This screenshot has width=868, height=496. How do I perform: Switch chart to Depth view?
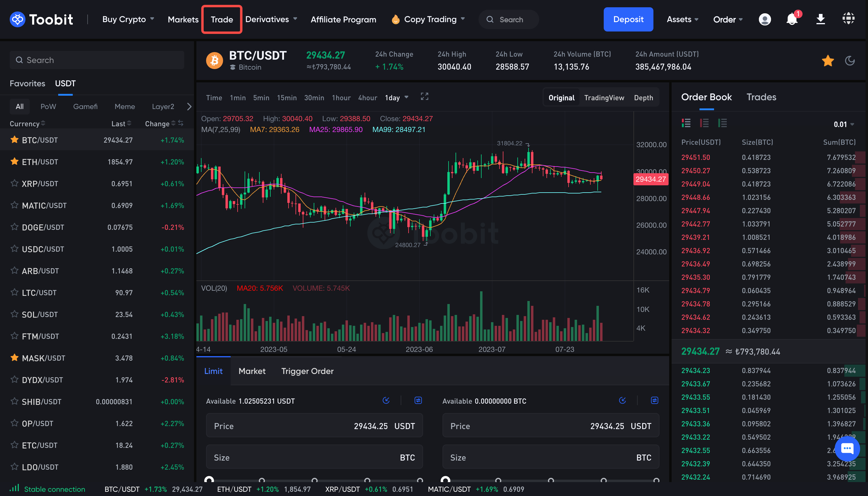pos(643,98)
